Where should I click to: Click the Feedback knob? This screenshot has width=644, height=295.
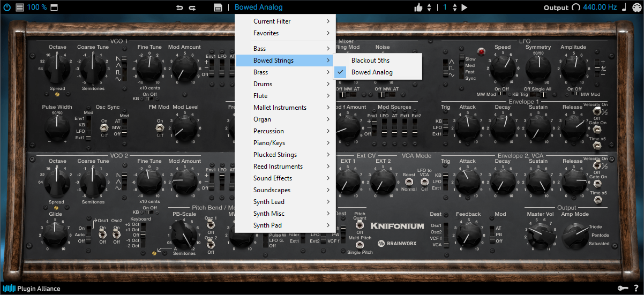click(468, 233)
